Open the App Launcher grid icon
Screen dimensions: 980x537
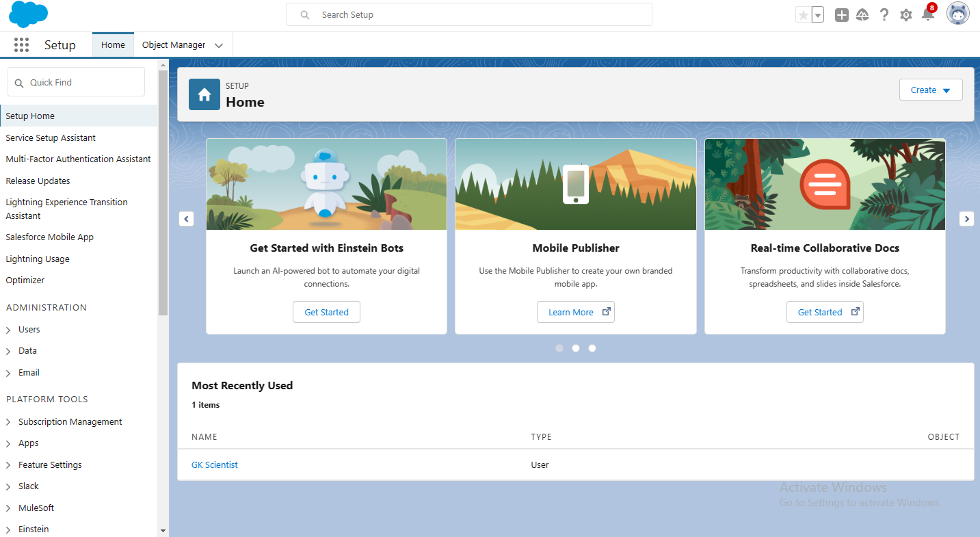(x=21, y=45)
